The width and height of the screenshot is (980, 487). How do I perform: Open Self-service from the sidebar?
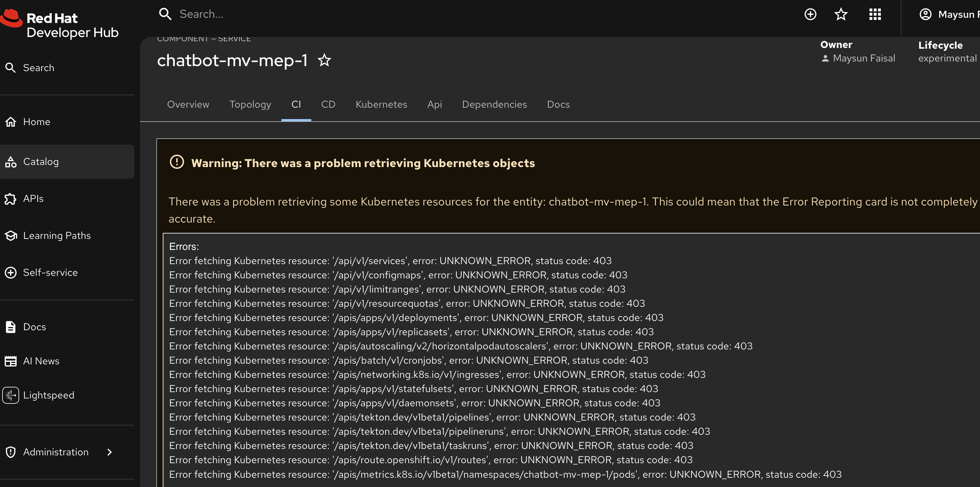pyautogui.click(x=50, y=272)
